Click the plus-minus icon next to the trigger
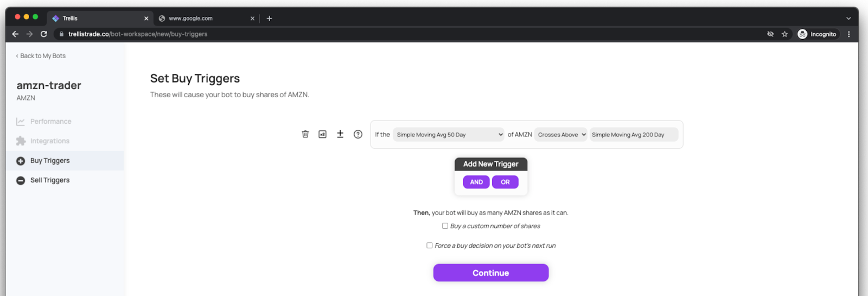 pyautogui.click(x=340, y=134)
